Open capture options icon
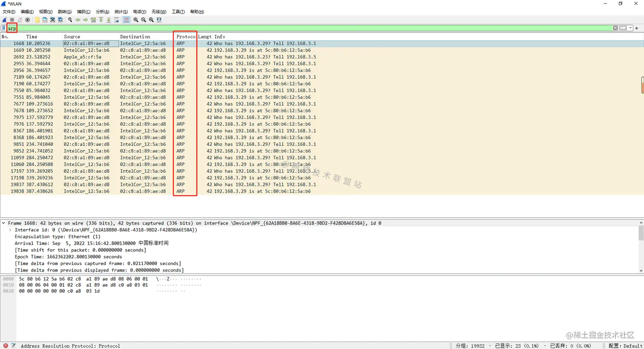This screenshot has width=644, height=349. 28,20
